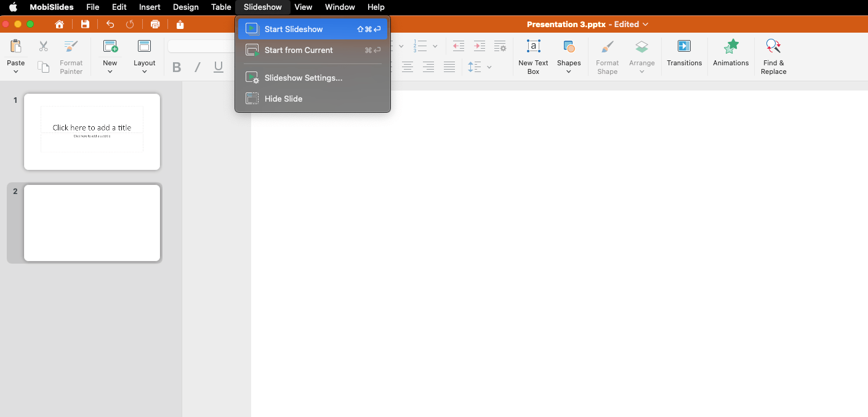Open the Transitions panel

coord(685,53)
